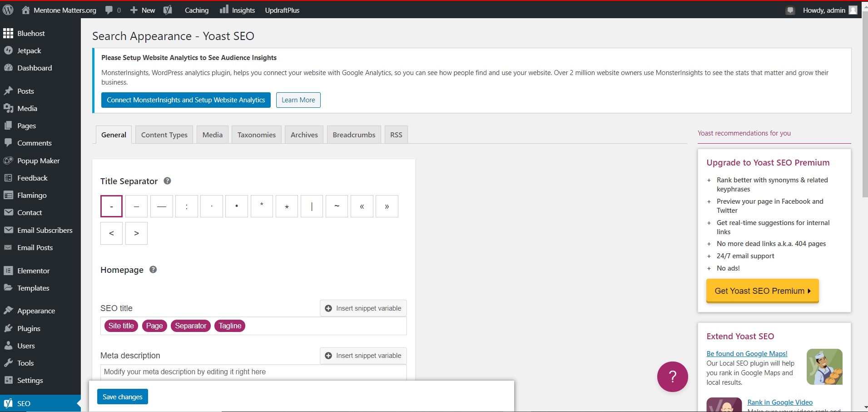Switch to the Breadcrumbs tab

354,135
